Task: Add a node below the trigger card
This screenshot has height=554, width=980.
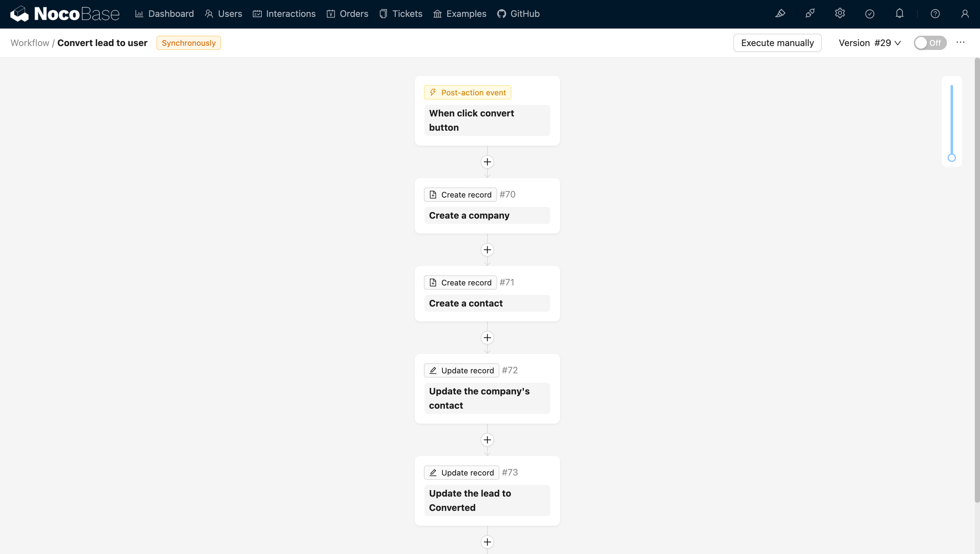Action: point(487,162)
